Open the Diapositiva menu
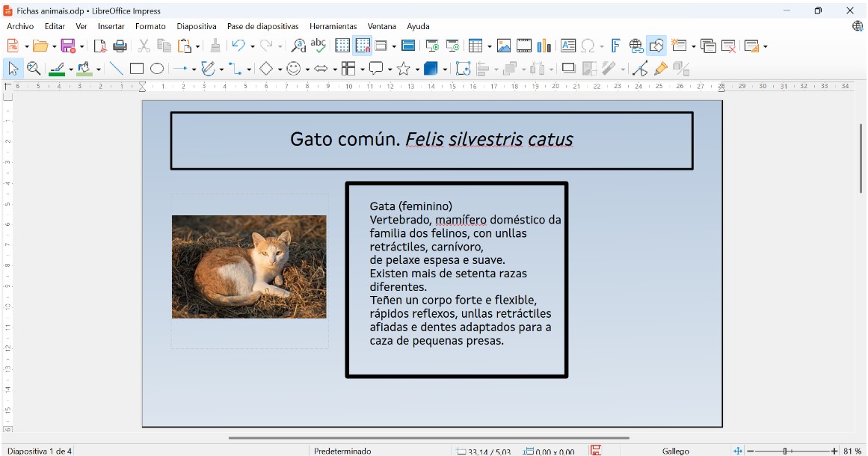Image resolution: width=868 pixels, height=456 pixels. point(197,26)
